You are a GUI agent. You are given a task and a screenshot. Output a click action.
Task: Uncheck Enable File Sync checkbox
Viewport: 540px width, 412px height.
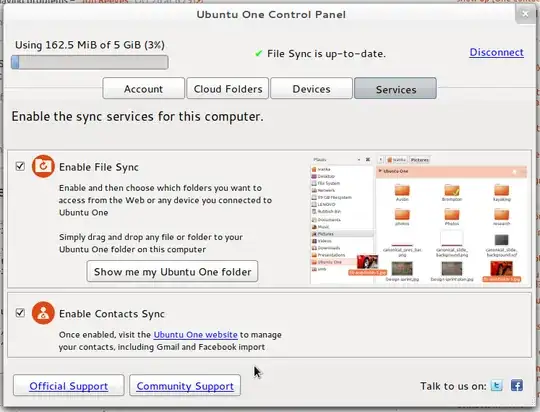coord(20,166)
